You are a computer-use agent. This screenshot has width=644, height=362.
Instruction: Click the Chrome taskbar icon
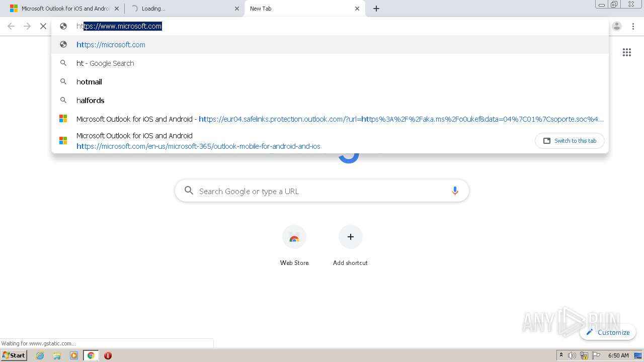click(91, 355)
